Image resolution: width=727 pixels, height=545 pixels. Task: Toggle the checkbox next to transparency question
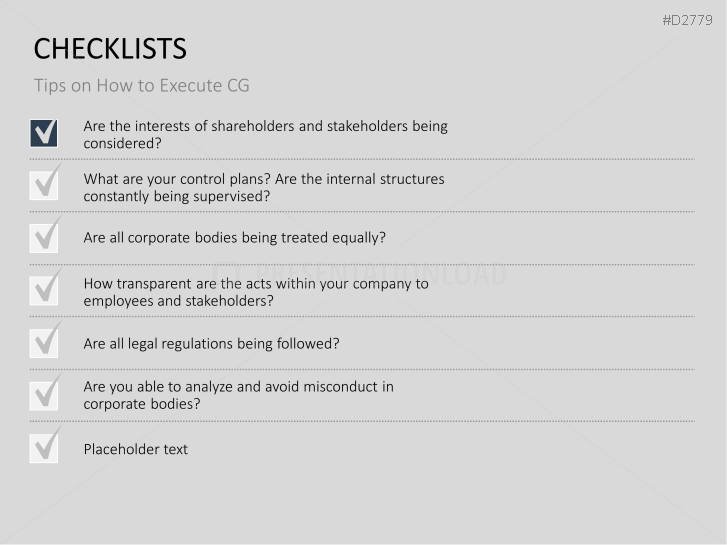[x=44, y=291]
